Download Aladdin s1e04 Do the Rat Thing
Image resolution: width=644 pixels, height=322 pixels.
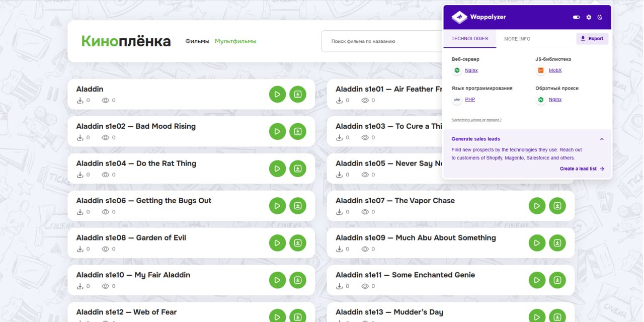coord(298,169)
